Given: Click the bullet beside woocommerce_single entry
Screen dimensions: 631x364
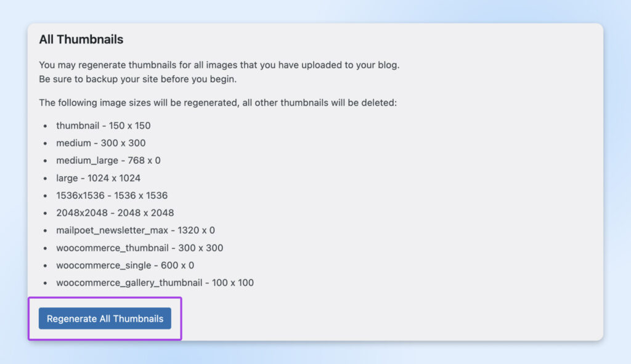Looking at the screenshot, I should 47,265.
